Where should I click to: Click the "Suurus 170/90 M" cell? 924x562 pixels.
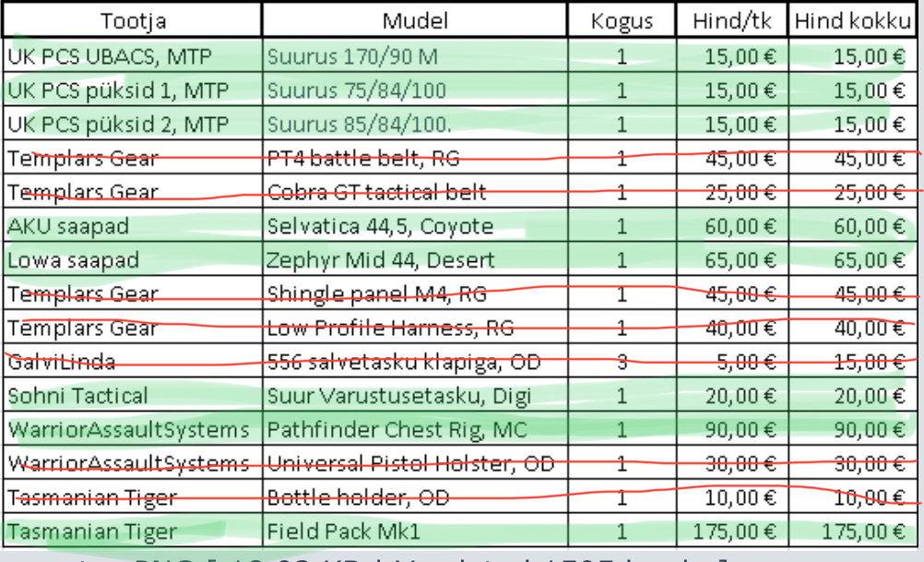(352, 56)
